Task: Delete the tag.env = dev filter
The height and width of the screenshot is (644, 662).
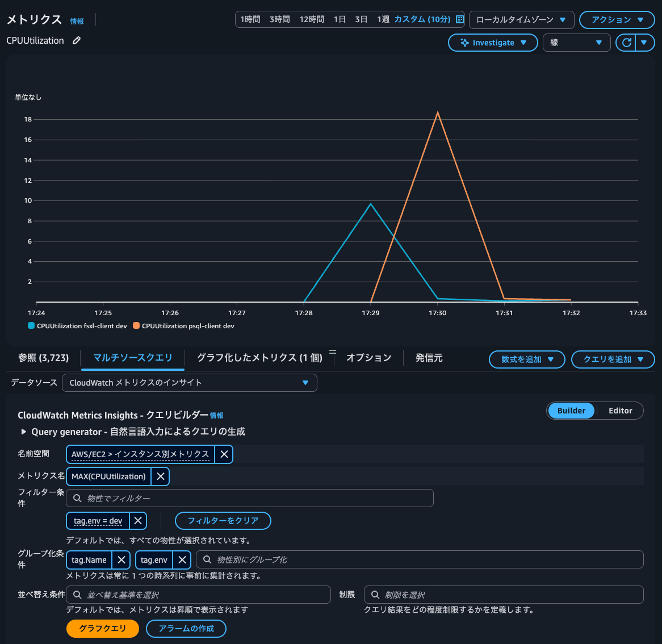Action: click(x=138, y=521)
